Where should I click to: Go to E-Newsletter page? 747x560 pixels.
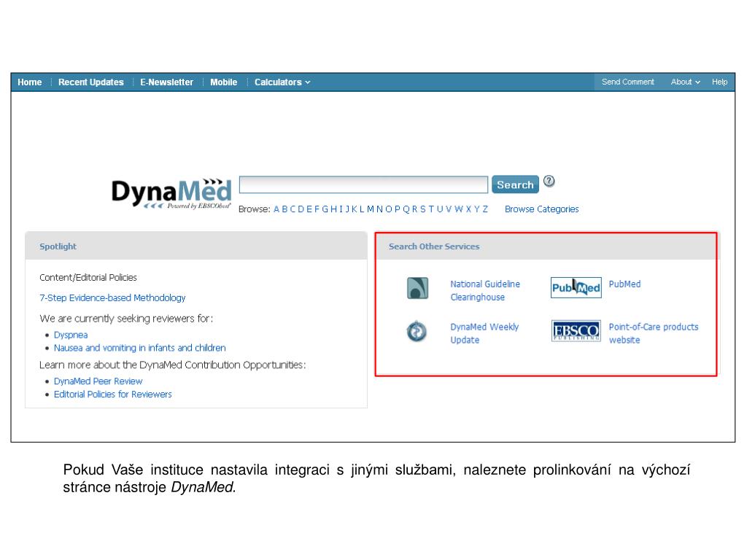(167, 82)
